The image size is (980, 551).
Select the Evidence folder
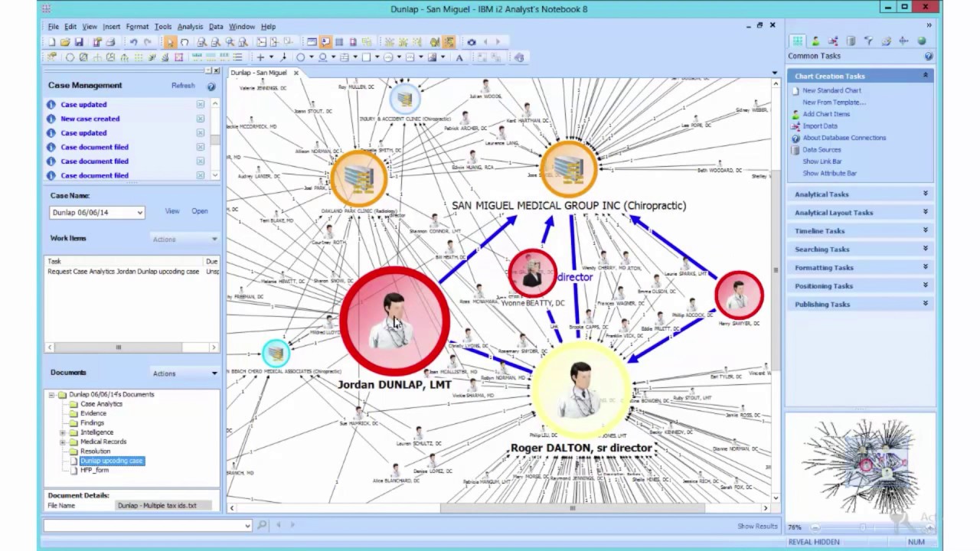point(93,413)
